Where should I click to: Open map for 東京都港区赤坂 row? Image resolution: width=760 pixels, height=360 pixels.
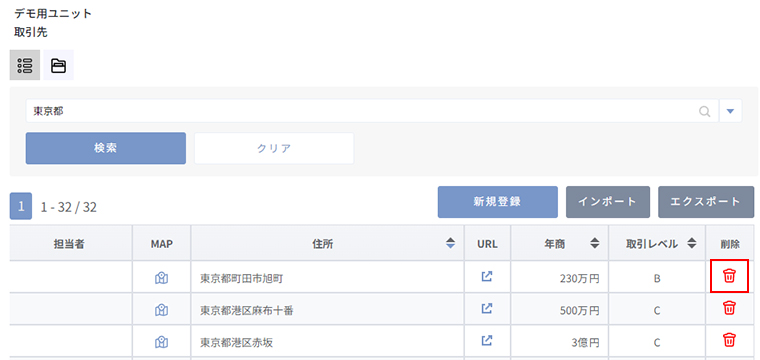(161, 342)
